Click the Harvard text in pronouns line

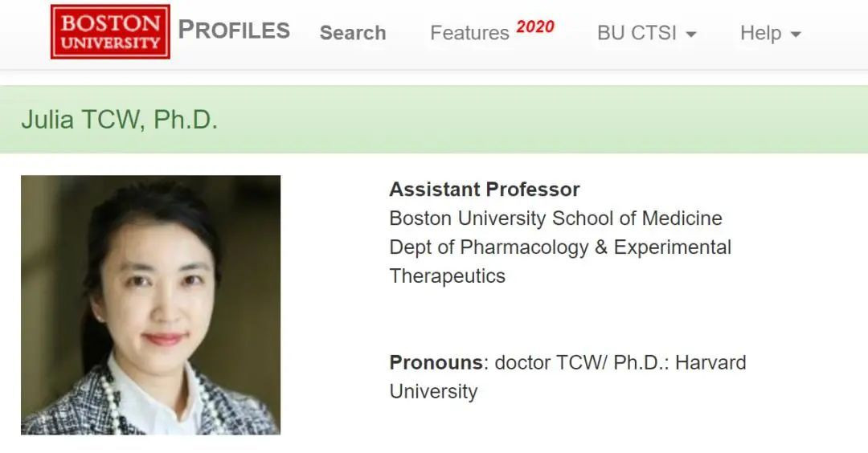pos(710,362)
